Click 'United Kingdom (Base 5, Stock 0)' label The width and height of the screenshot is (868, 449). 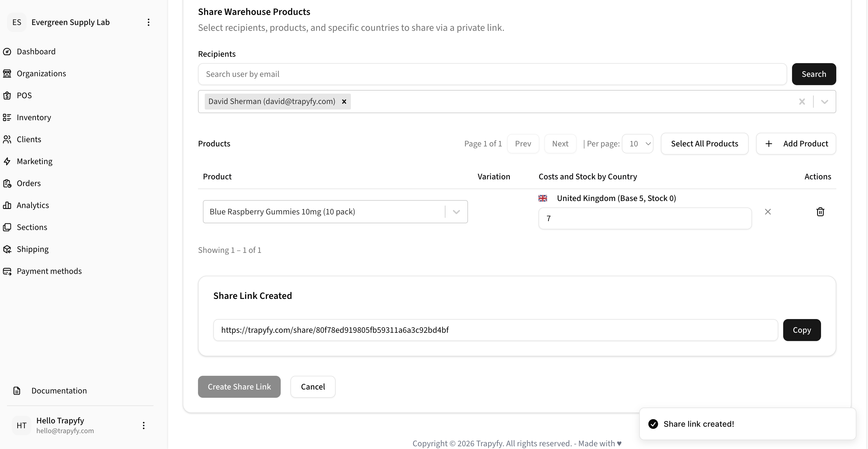pos(616,198)
